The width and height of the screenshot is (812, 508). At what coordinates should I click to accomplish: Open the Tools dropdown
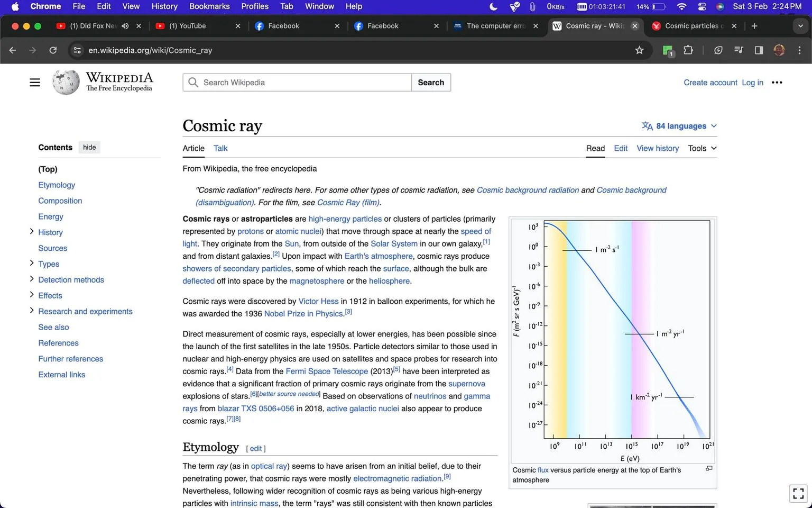(702, 148)
